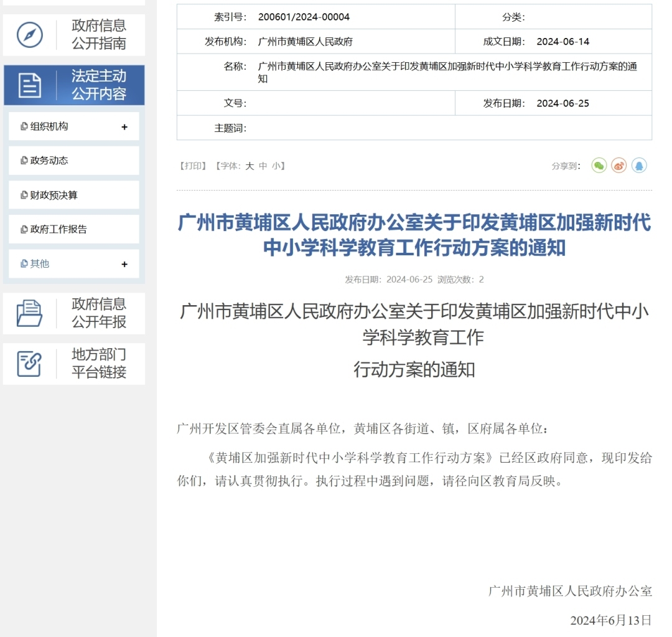672x637 pixels.
Task: Share the article to Sina Weibo
Action: (x=618, y=166)
